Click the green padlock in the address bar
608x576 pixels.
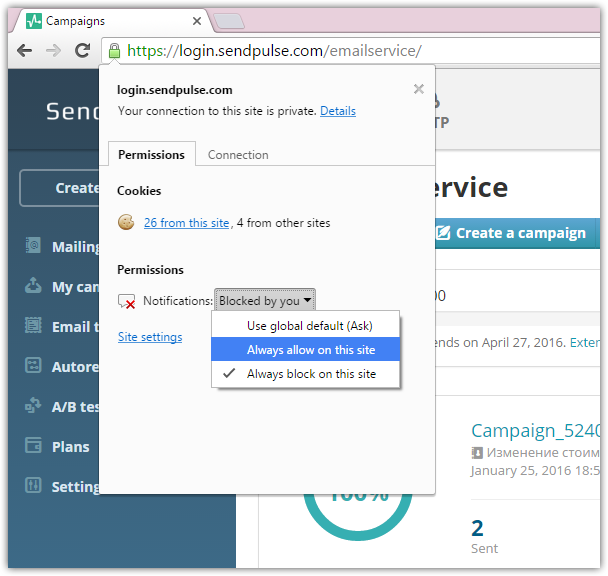(x=114, y=51)
